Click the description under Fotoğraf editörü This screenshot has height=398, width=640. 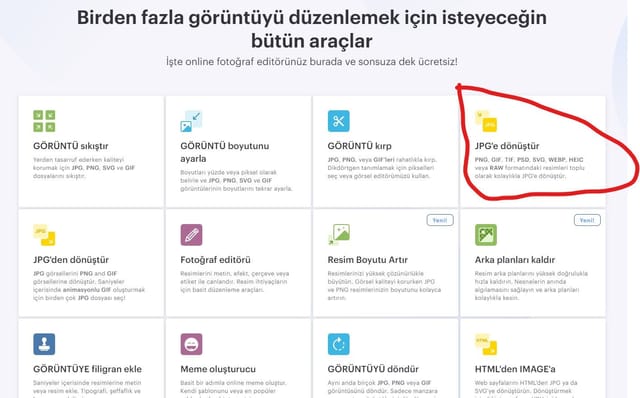tap(234, 282)
